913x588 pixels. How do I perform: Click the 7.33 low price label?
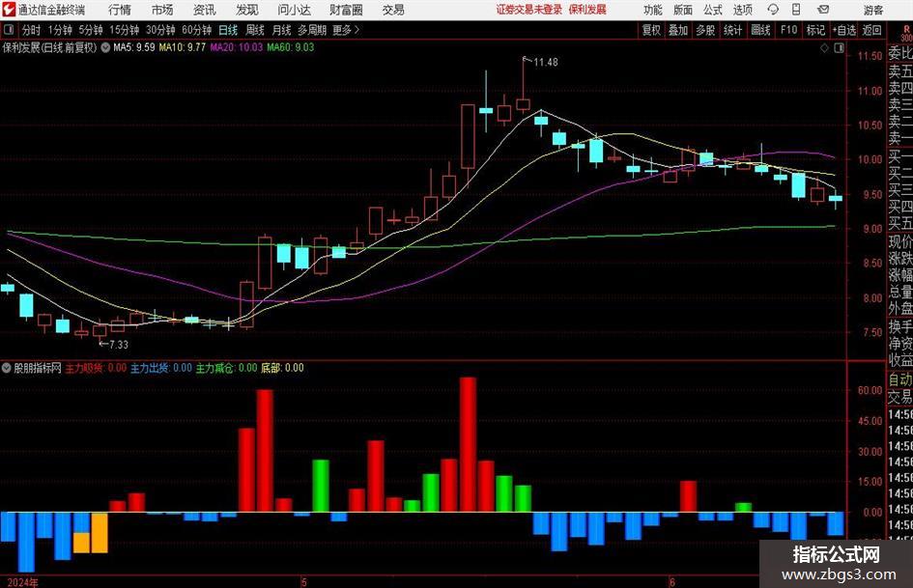click(118, 345)
